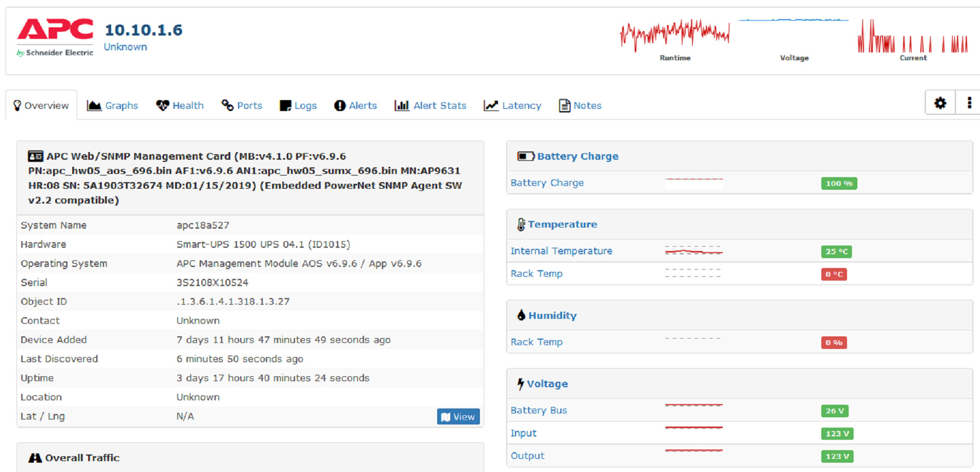Open the Output voltage link
The width and height of the screenshot is (980, 472).
(x=527, y=456)
